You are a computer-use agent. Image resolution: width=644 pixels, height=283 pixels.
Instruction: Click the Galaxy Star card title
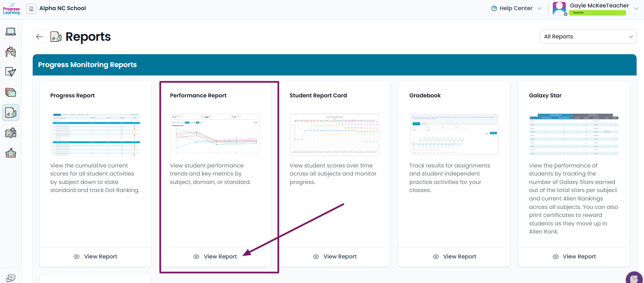point(545,96)
